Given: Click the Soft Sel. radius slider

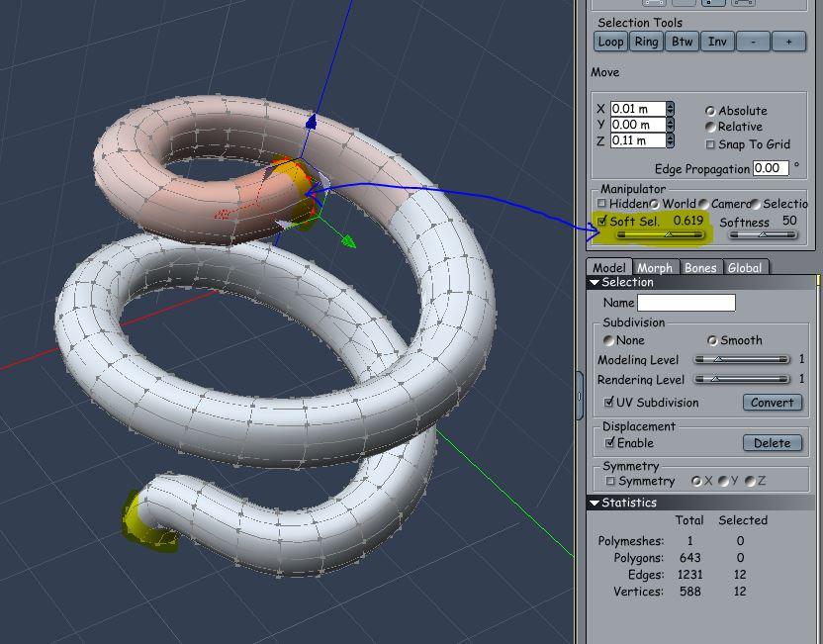Looking at the screenshot, I should coord(661,235).
